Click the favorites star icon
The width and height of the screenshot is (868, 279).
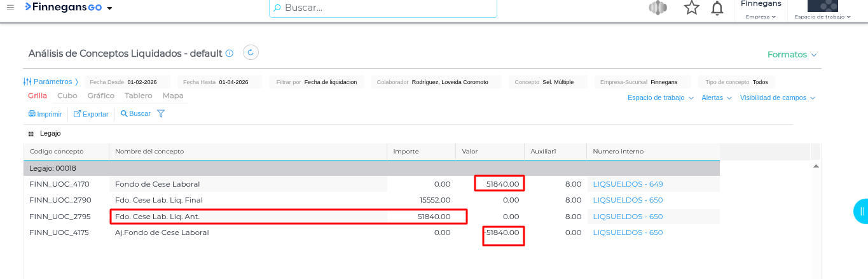click(x=691, y=8)
